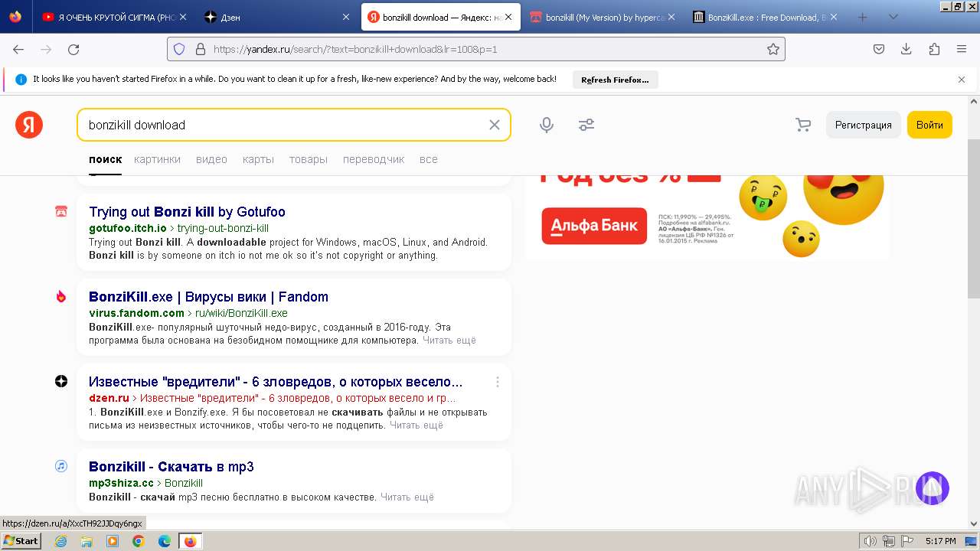Click the yellow Войти button
Screen dimensions: 980x551
[x=929, y=125]
